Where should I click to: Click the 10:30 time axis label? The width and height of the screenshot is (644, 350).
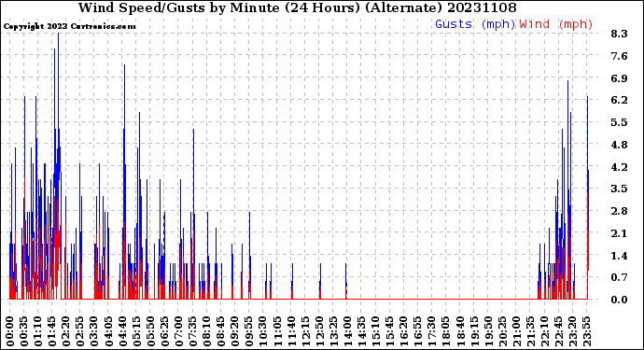click(263, 331)
